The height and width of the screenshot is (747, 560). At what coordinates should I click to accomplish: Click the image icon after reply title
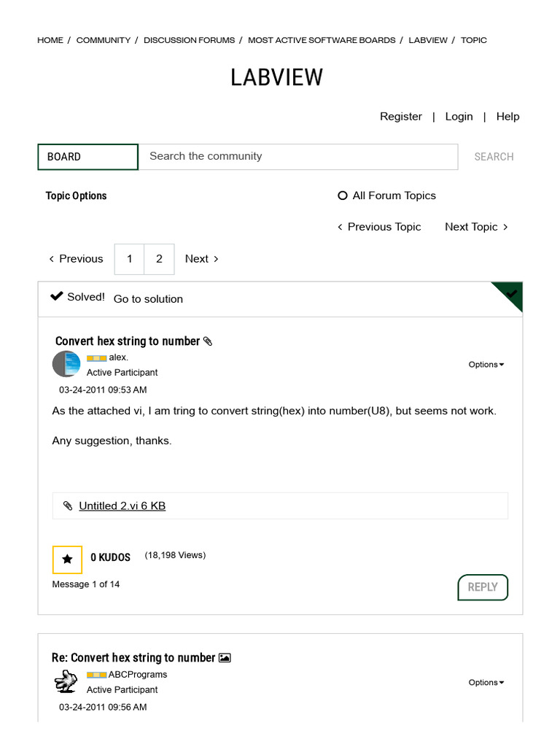[x=225, y=658]
